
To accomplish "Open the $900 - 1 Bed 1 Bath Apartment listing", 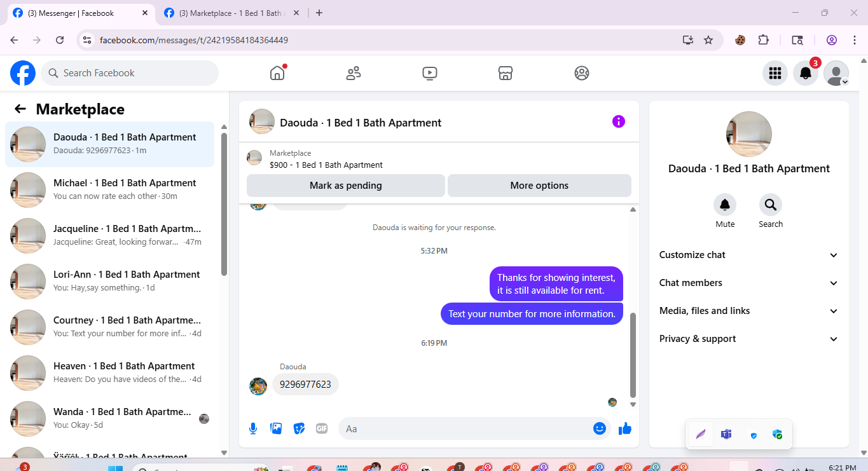I will tap(326, 165).
